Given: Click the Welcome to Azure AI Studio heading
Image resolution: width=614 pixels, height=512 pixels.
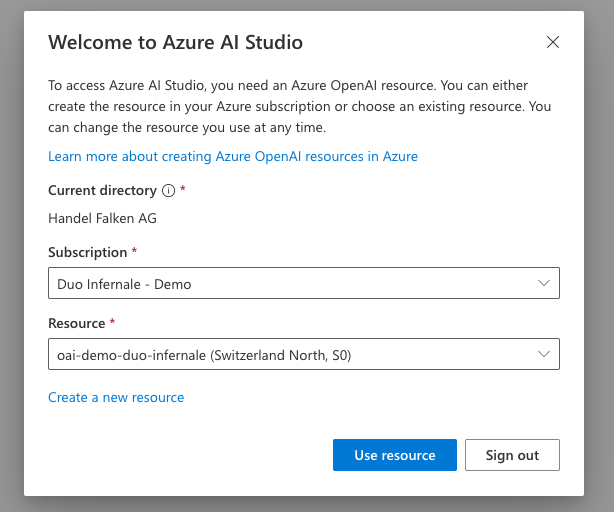Looking at the screenshot, I should click(x=175, y=42).
